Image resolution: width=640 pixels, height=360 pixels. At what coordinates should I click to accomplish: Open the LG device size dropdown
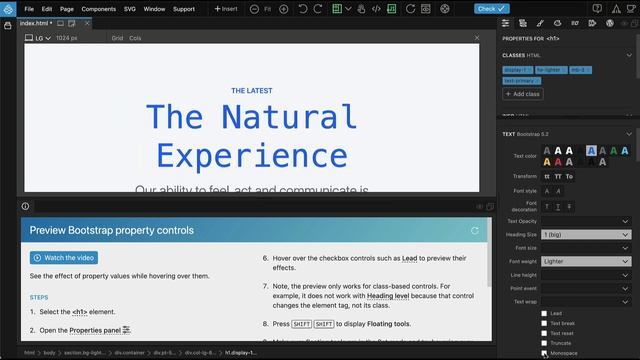[38, 38]
